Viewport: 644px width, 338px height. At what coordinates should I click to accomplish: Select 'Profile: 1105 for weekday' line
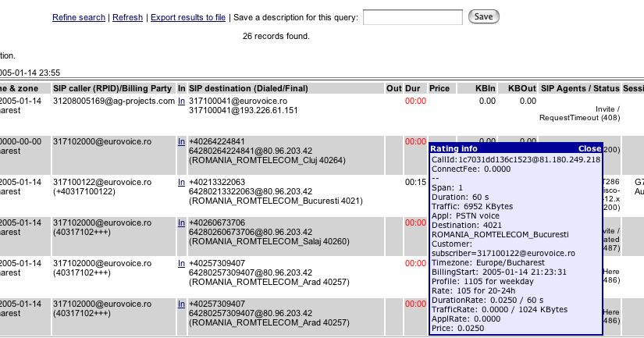(x=482, y=281)
